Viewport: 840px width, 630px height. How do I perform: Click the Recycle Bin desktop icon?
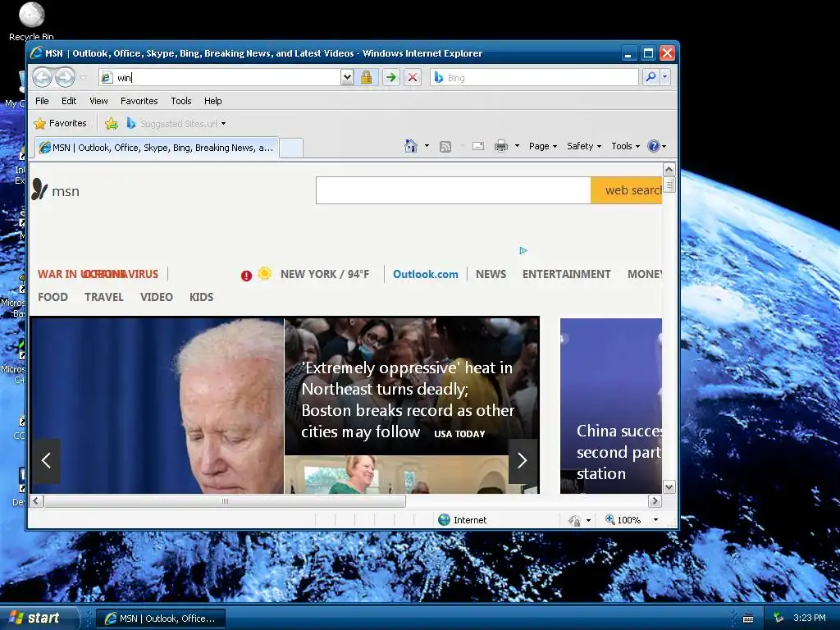click(31, 21)
